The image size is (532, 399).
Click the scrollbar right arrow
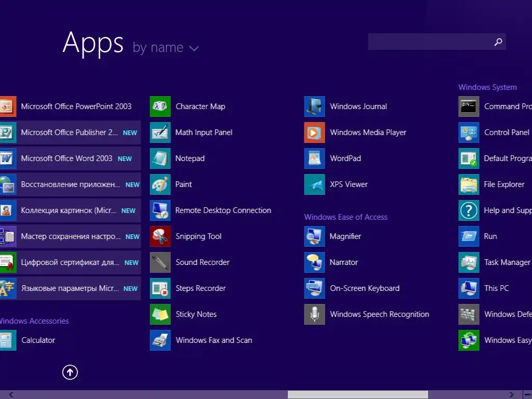coord(511,395)
